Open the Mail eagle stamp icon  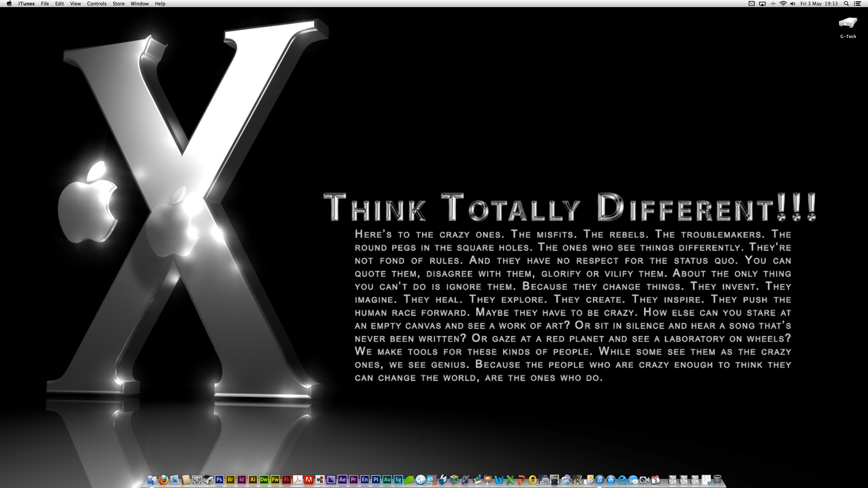click(x=174, y=480)
